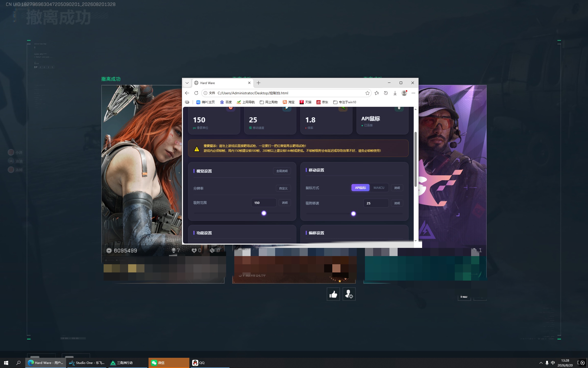Image resolution: width=588 pixels, height=368 pixels.
Task: Select the Hard Ware browser tab
Action: pos(223,83)
